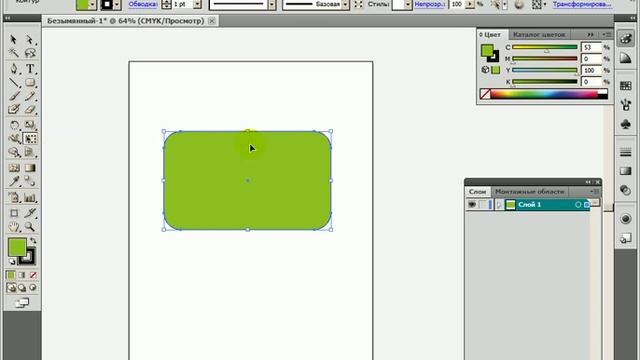Expand Слой 1 layer triangle
Screen dimensions: 640x360
[499, 204]
